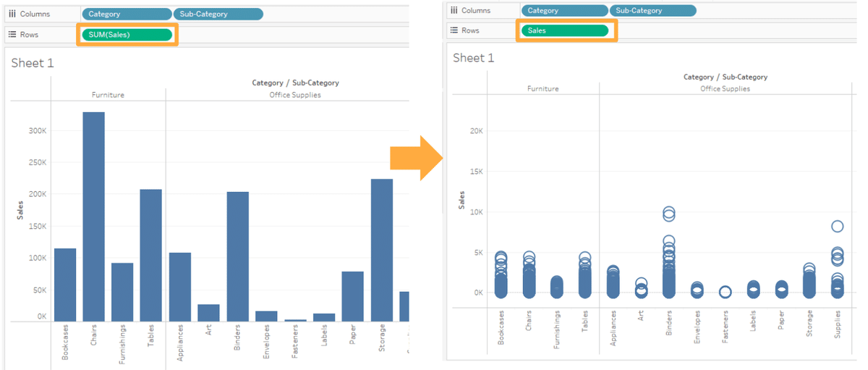Click the SUM(Sales) pill on Rows
The image size is (868, 370).
tap(127, 34)
